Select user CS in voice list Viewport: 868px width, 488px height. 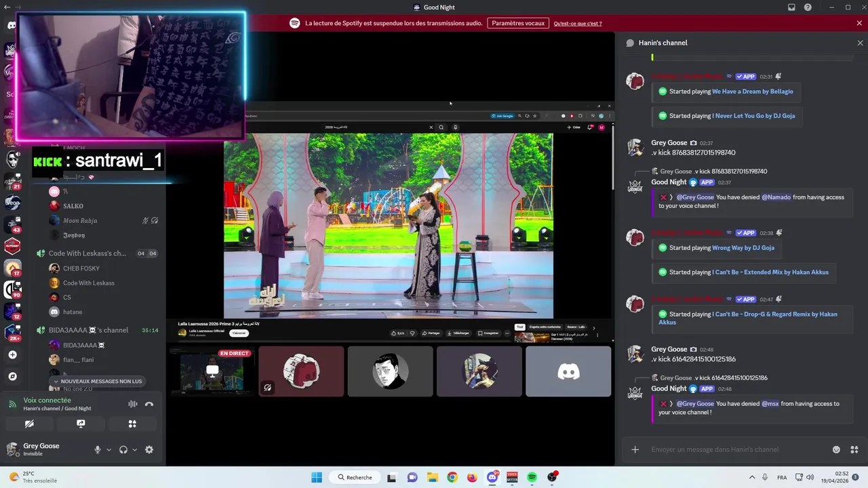coord(67,297)
